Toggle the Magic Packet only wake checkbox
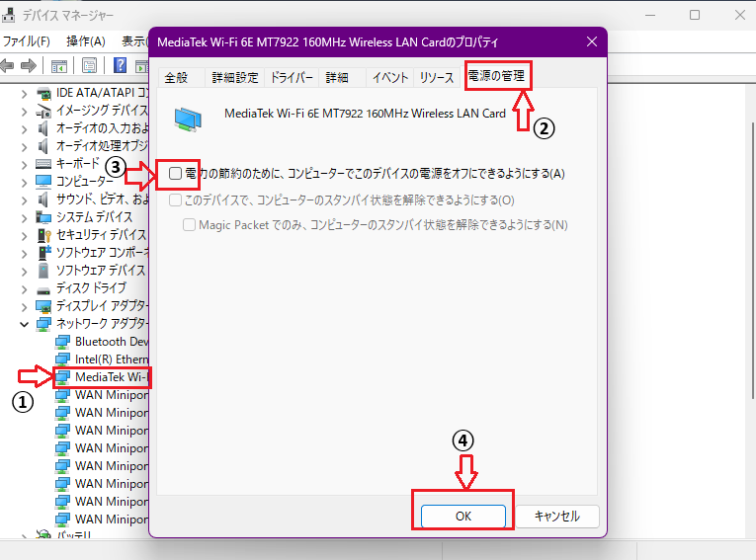Image resolution: width=756 pixels, height=560 pixels. pos(189,224)
